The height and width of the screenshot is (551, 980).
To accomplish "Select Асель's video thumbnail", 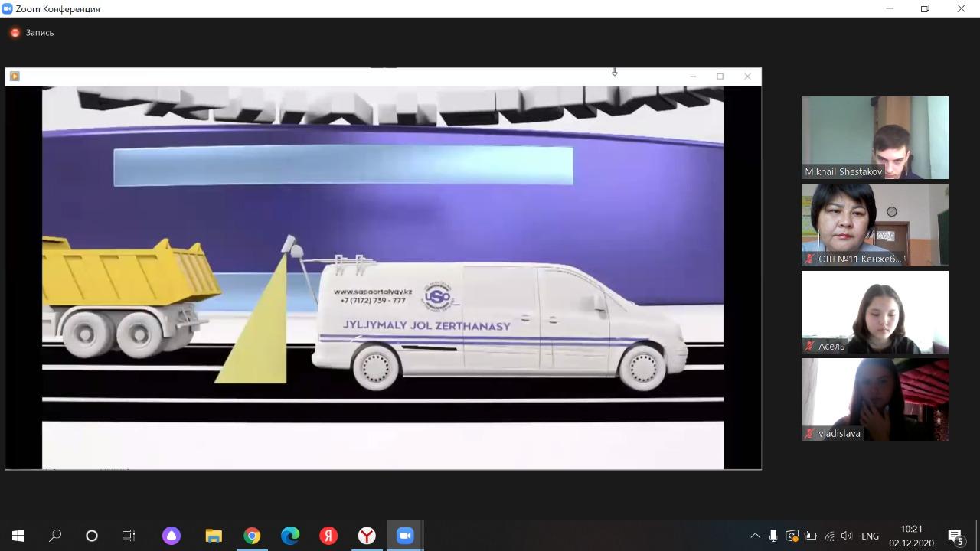I will 874,312.
